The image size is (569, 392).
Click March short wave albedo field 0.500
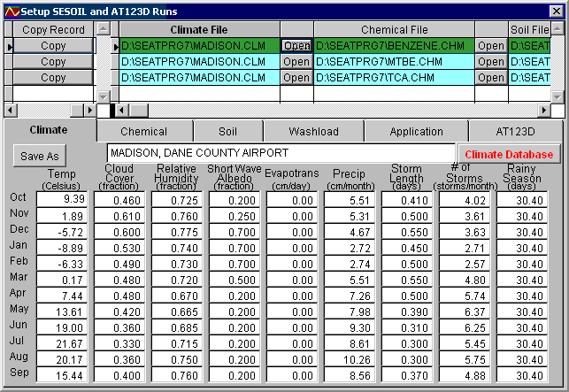pos(235,280)
